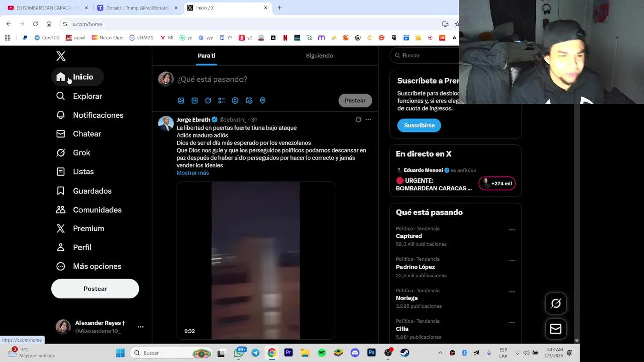Open account menu next to Alexander Reyes
This screenshot has height=362, width=644.
point(141,327)
